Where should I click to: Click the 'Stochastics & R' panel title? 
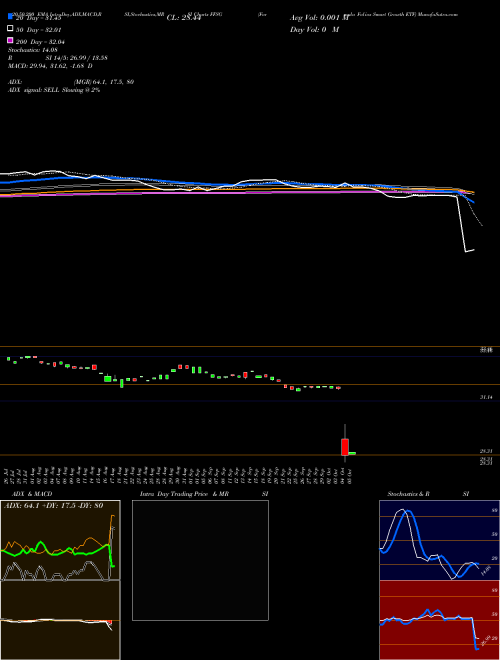[x=408, y=494]
